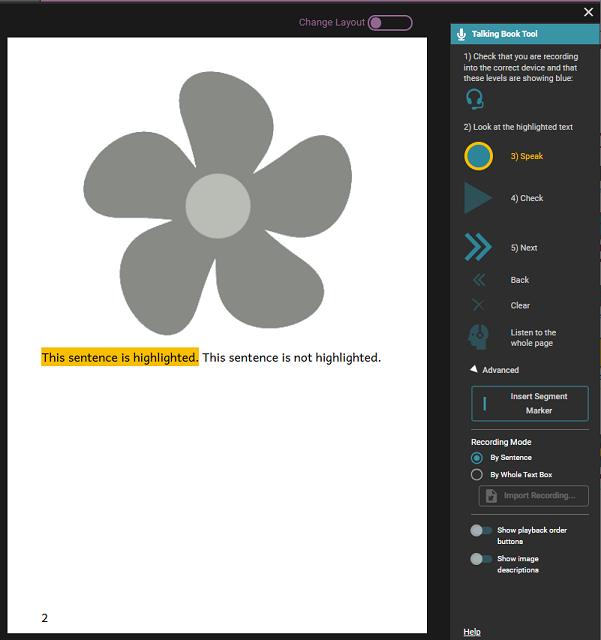Click the Import Recording button

point(532,496)
